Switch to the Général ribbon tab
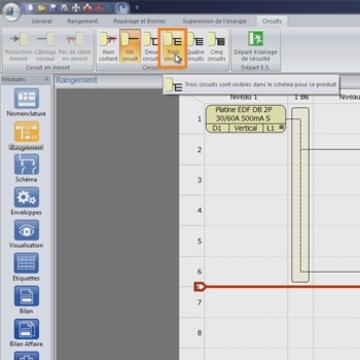This screenshot has height=360, width=360. coord(42,21)
